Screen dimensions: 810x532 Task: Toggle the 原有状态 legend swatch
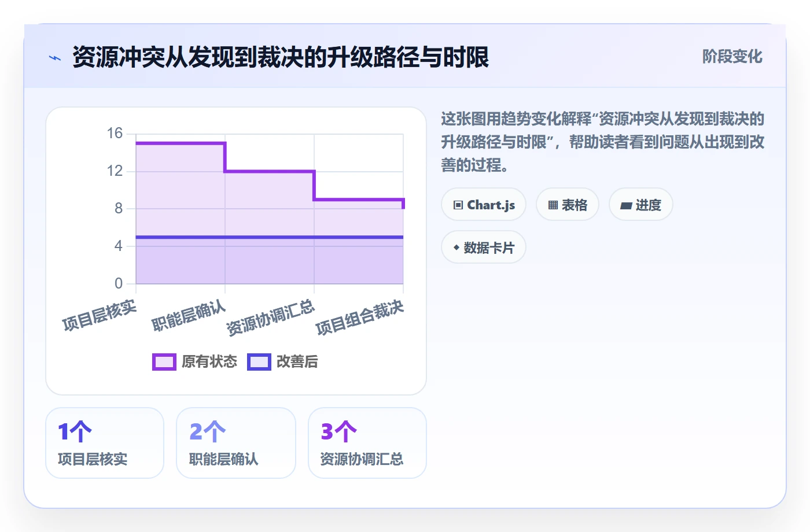(x=164, y=362)
